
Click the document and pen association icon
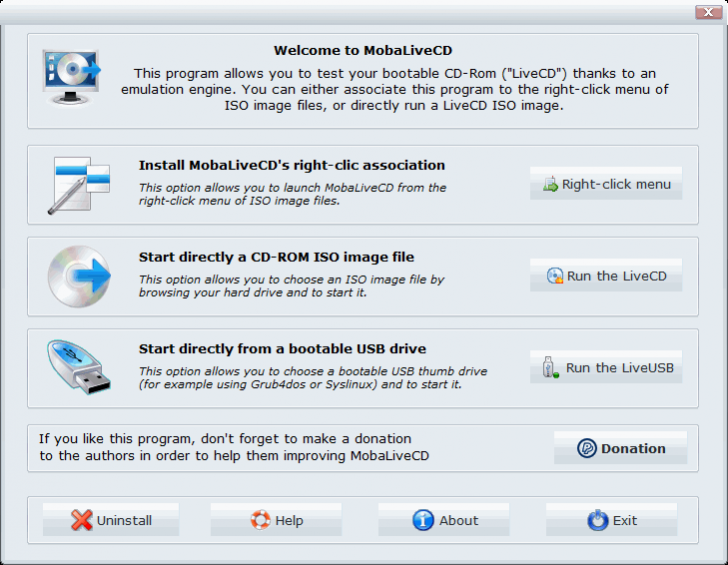[x=79, y=185]
